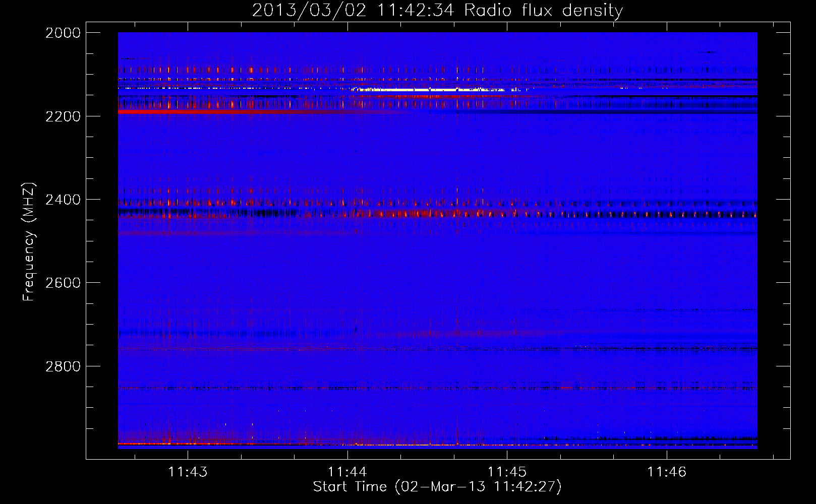Click the '11:43' time axis label

pyautogui.click(x=188, y=472)
